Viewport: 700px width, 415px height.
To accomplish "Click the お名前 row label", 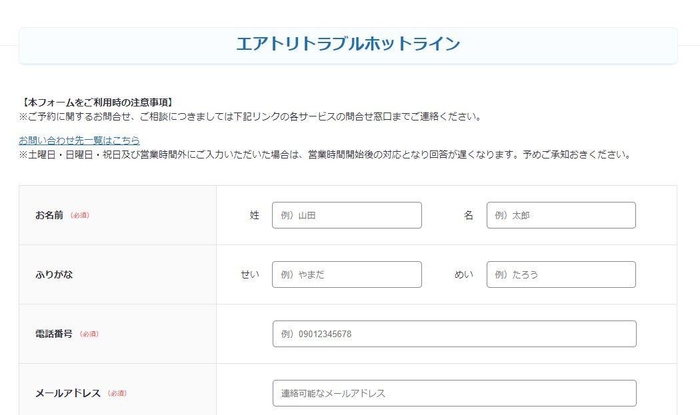I will pos(49,216).
